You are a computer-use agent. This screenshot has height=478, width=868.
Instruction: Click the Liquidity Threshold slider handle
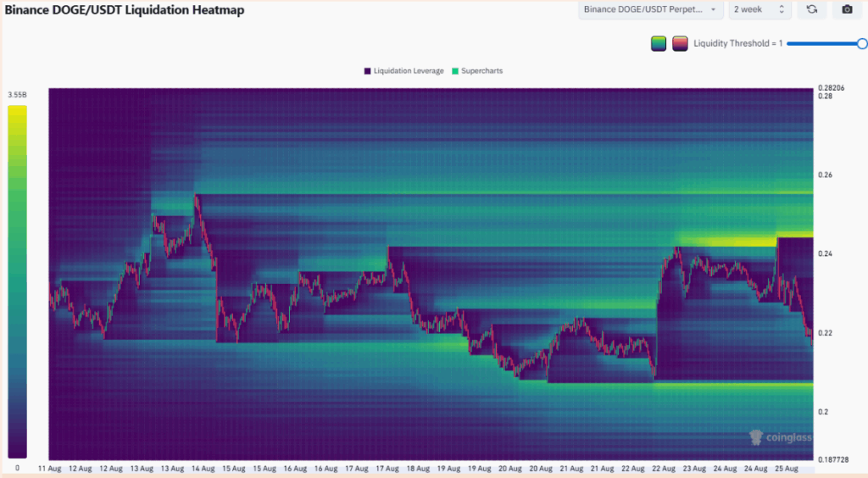(x=862, y=44)
